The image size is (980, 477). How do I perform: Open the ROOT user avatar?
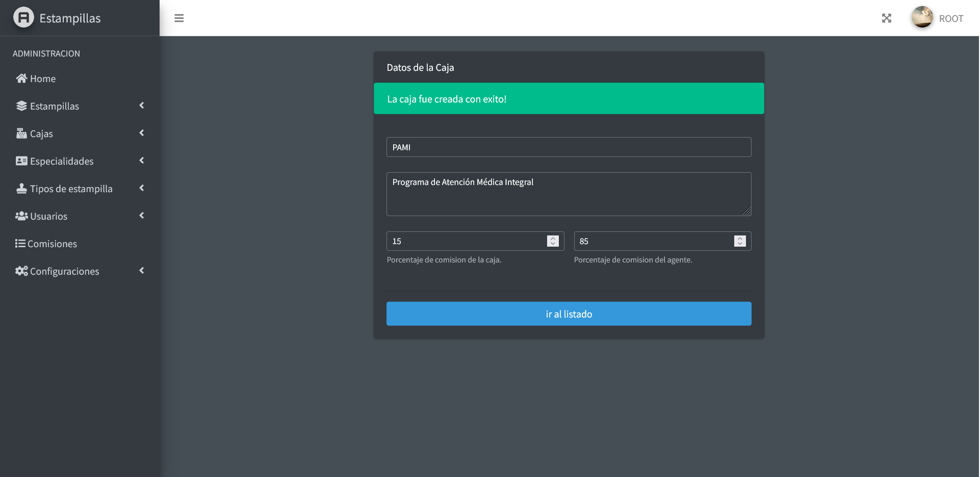coord(922,17)
